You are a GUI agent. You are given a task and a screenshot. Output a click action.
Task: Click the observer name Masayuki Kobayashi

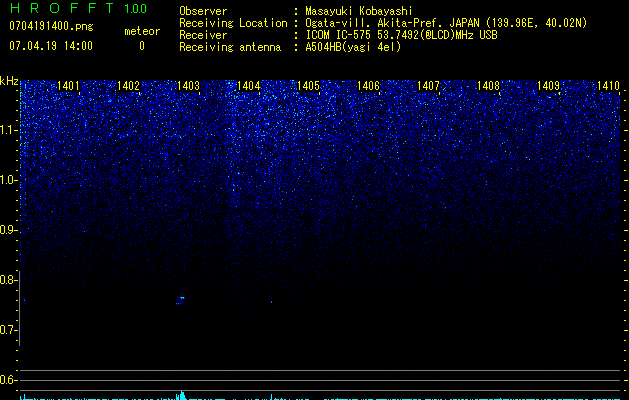(x=359, y=11)
